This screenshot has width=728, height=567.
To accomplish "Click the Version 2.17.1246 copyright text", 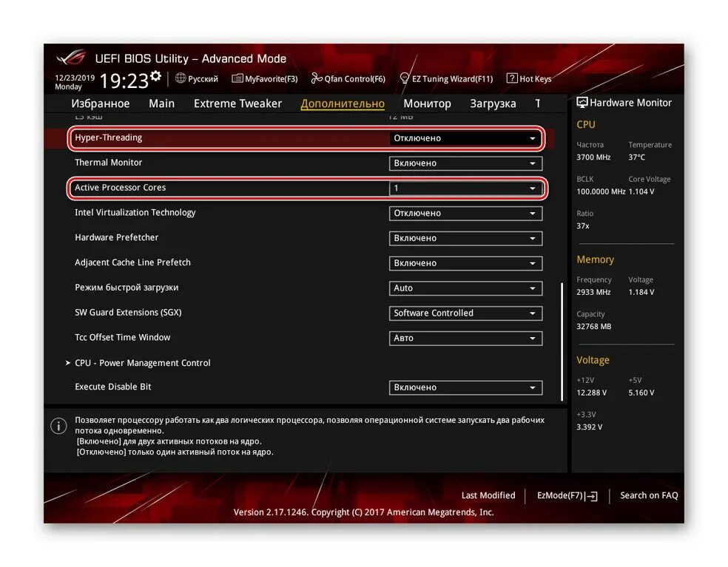I will [363, 512].
